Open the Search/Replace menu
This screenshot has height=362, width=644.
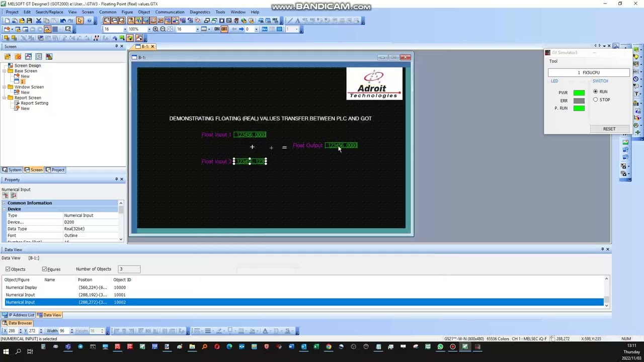click(49, 12)
